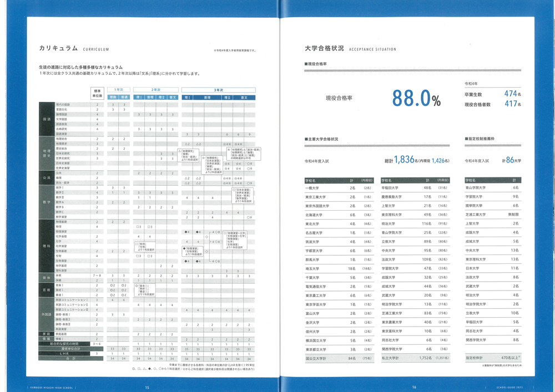Click the 指定校推薦枠 section heading
The width and height of the screenshot is (555, 392).
point(480,139)
